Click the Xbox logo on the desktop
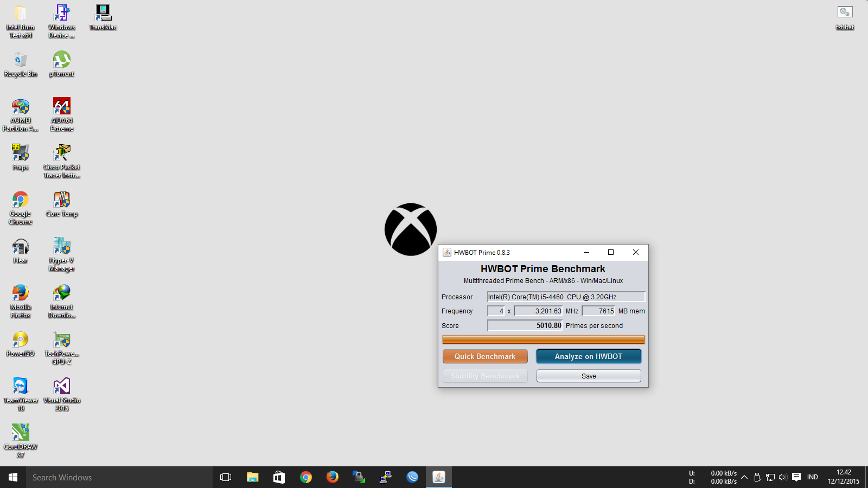The image size is (868, 488). [x=411, y=229]
